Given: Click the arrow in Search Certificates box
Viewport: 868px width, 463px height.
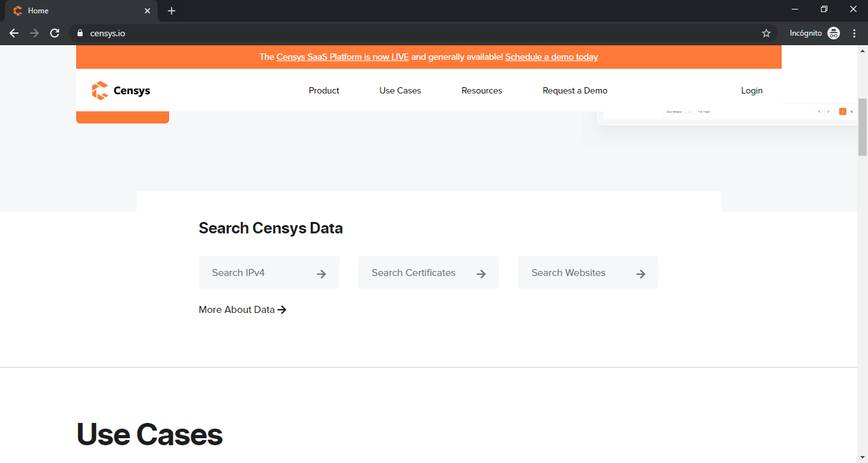Looking at the screenshot, I should coord(481,273).
